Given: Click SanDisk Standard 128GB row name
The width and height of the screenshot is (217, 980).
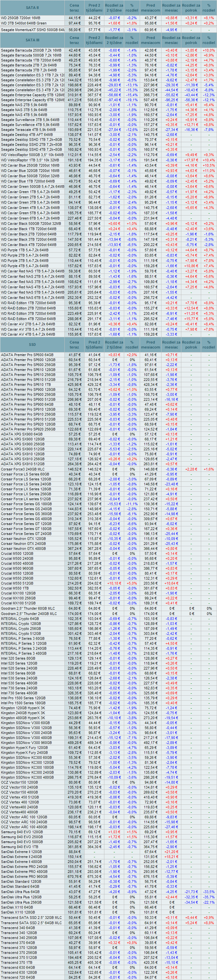Looking at the screenshot, I should coord(21,881).
